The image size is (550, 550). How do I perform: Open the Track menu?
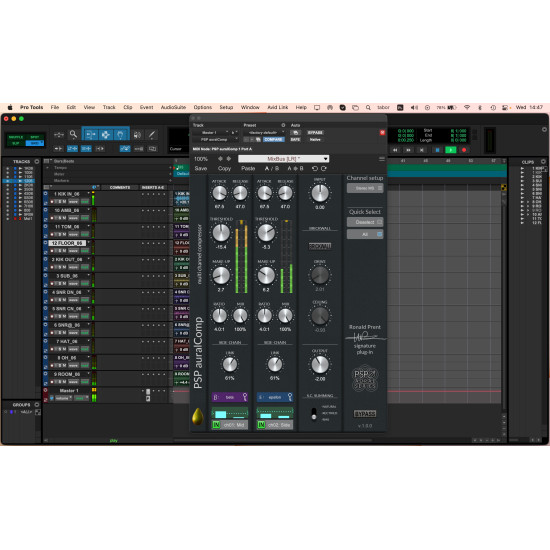[x=109, y=107]
